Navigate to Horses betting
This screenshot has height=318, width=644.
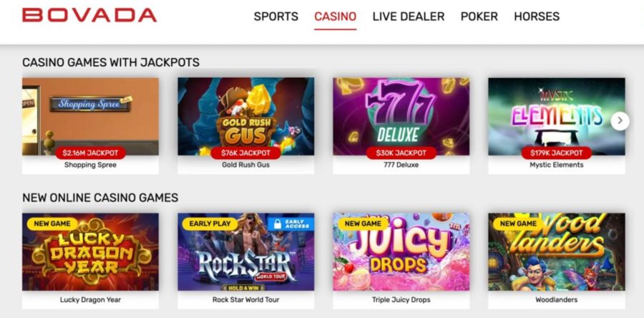(x=537, y=16)
